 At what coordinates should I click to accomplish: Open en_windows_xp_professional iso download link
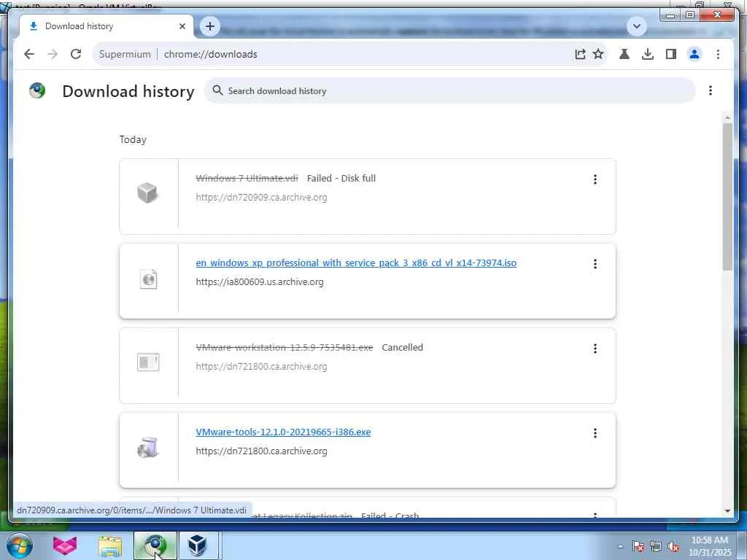click(x=356, y=262)
